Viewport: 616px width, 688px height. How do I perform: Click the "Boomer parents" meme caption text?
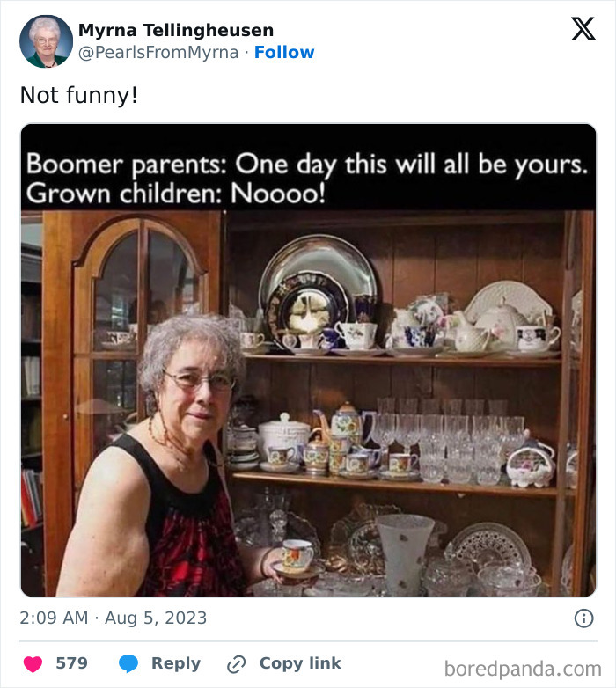coord(306,178)
